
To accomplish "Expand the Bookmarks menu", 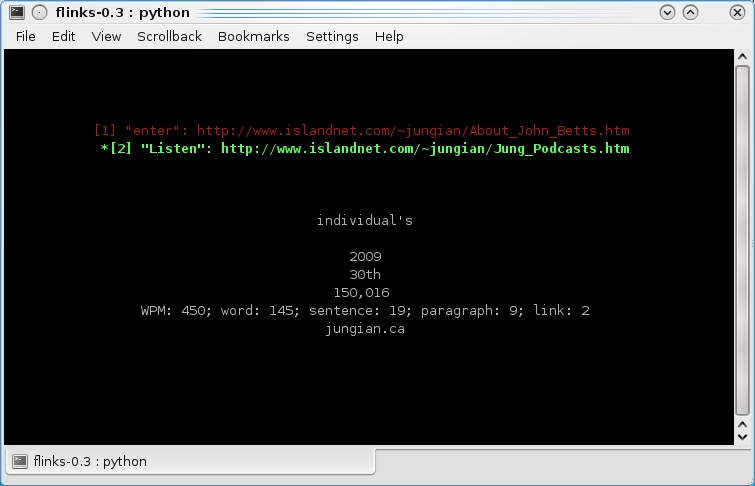I will pos(253,36).
